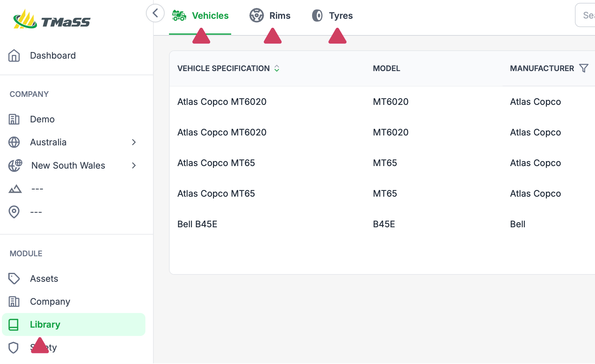Click the Rims wheel icon
Screen dimensions: 595x364
point(257,15)
